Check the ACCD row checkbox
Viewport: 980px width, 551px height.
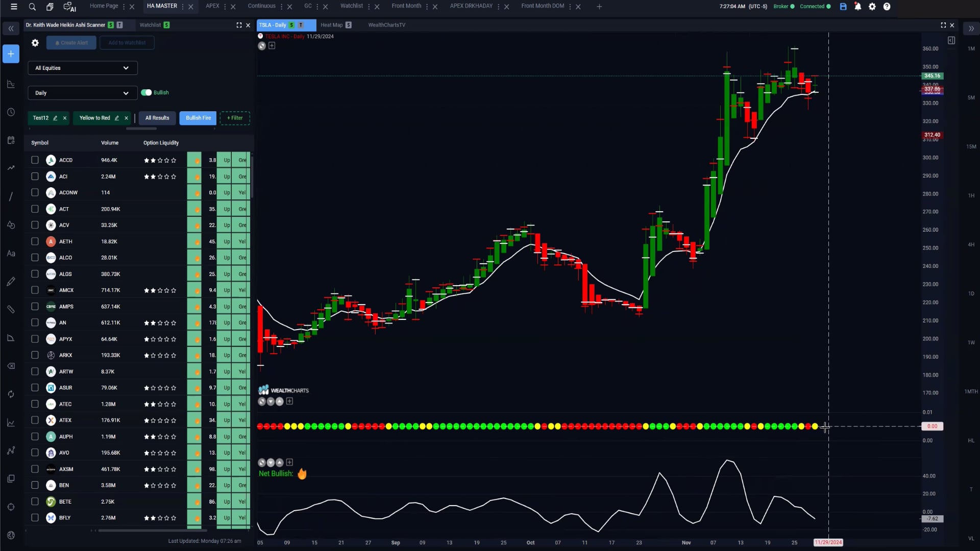tap(35, 160)
